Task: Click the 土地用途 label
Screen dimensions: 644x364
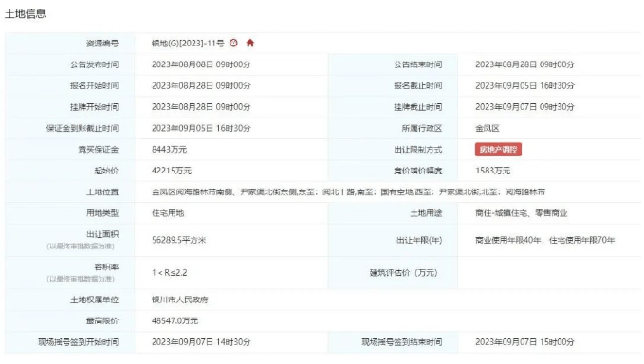Action: (426, 213)
